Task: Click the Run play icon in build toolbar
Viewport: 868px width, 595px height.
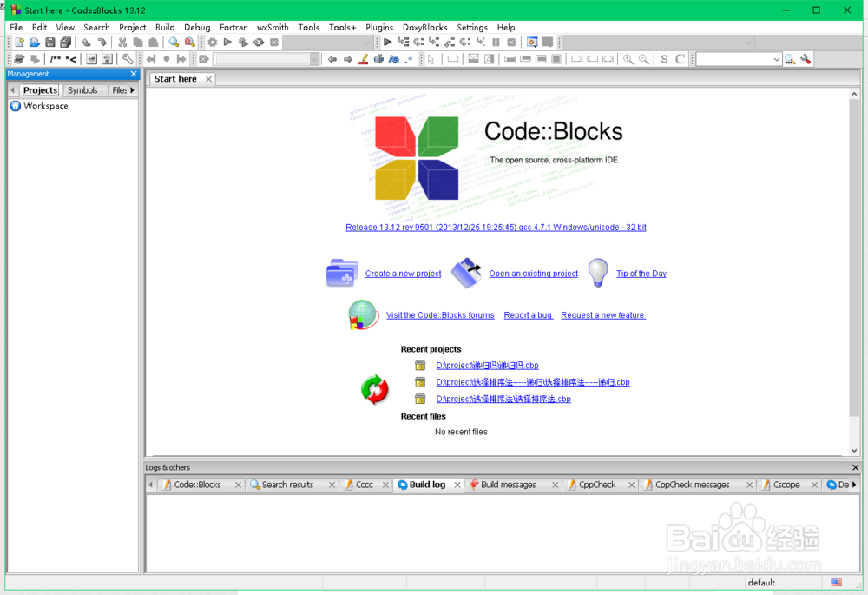Action: (x=227, y=42)
